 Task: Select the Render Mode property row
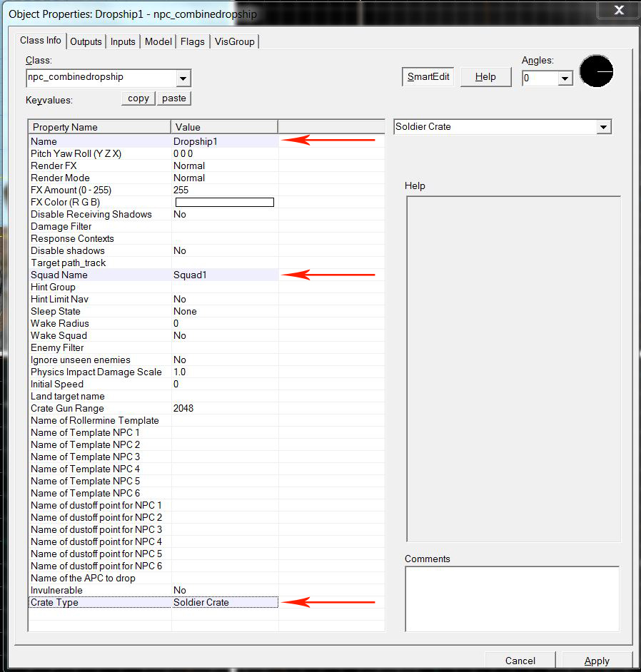(153, 178)
